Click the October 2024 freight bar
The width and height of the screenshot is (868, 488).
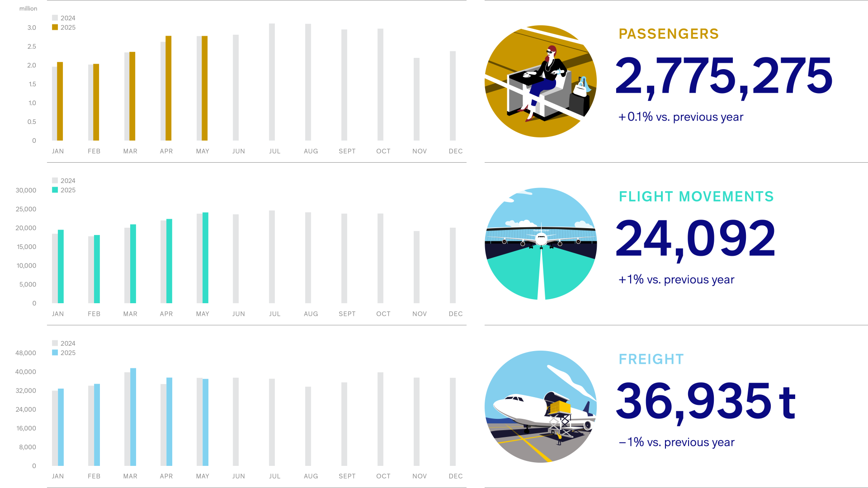380,419
